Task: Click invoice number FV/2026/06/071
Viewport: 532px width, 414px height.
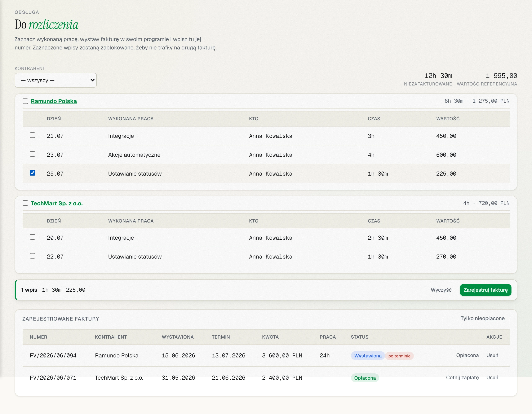Action: [x=53, y=378]
